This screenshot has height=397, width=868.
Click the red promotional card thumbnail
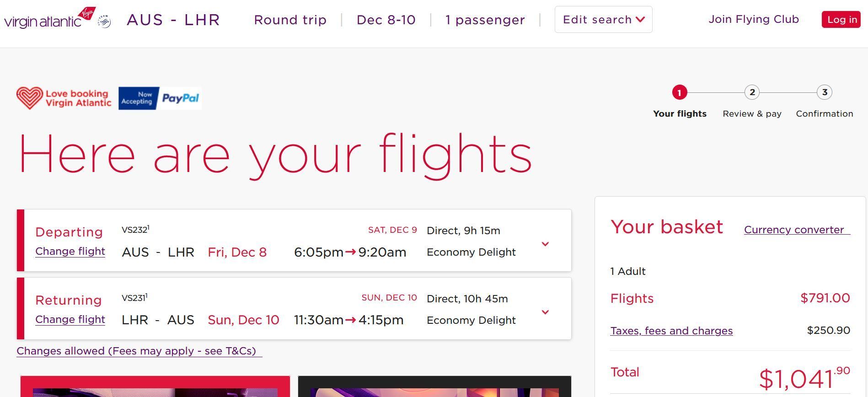pos(155,386)
